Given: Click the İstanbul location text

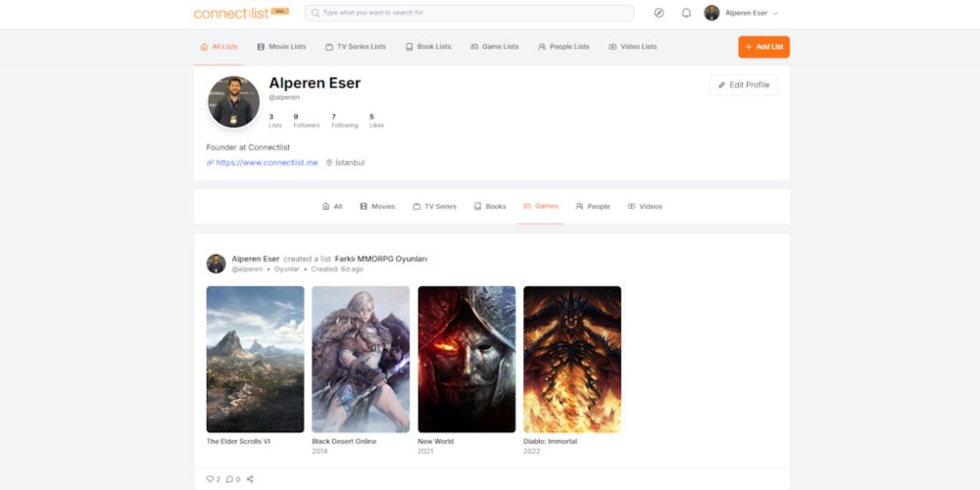Looking at the screenshot, I should pos(350,163).
